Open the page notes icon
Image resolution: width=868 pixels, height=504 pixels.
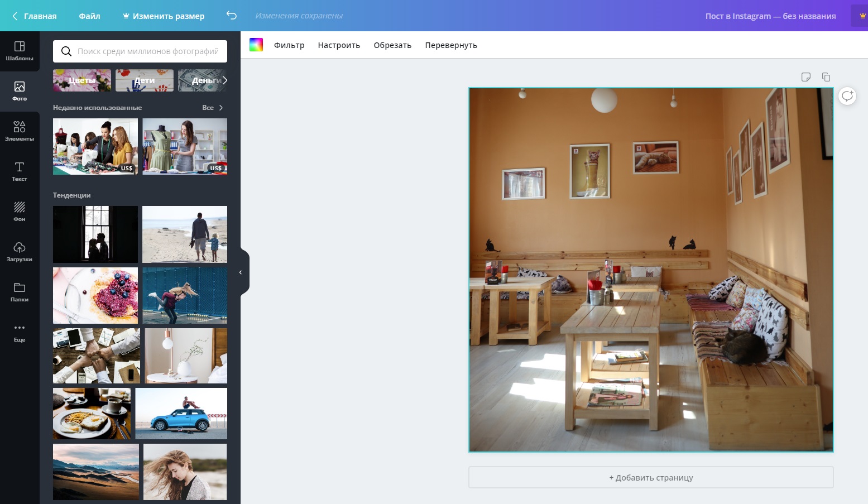pos(805,77)
